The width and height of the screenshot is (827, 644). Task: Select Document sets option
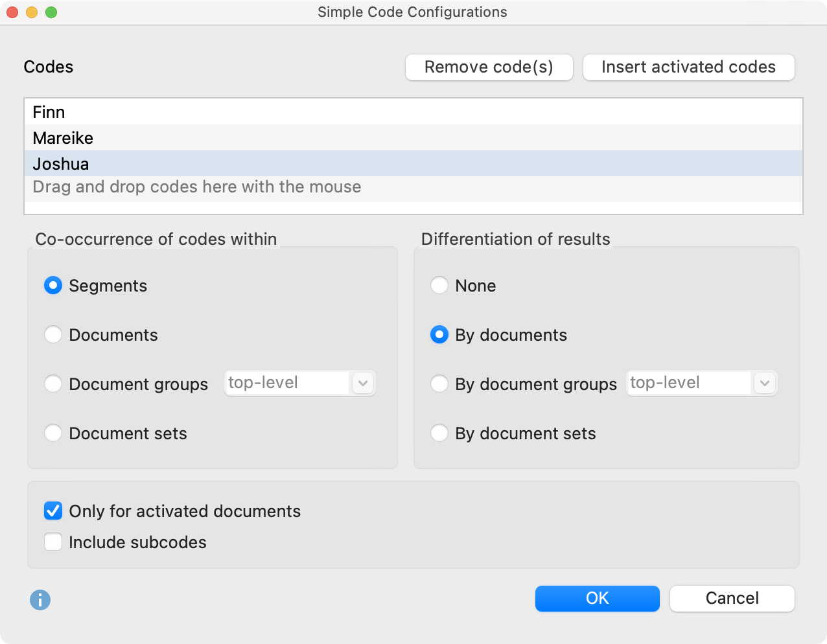pyautogui.click(x=52, y=433)
